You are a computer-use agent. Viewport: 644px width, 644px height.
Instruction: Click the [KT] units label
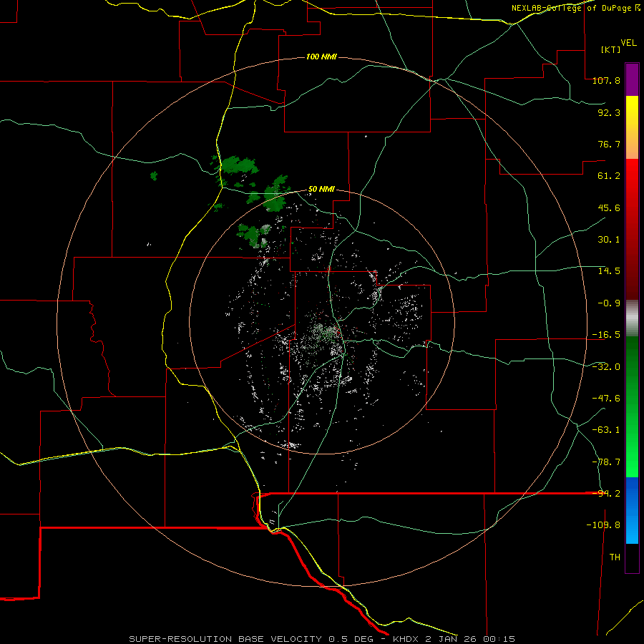click(611, 49)
